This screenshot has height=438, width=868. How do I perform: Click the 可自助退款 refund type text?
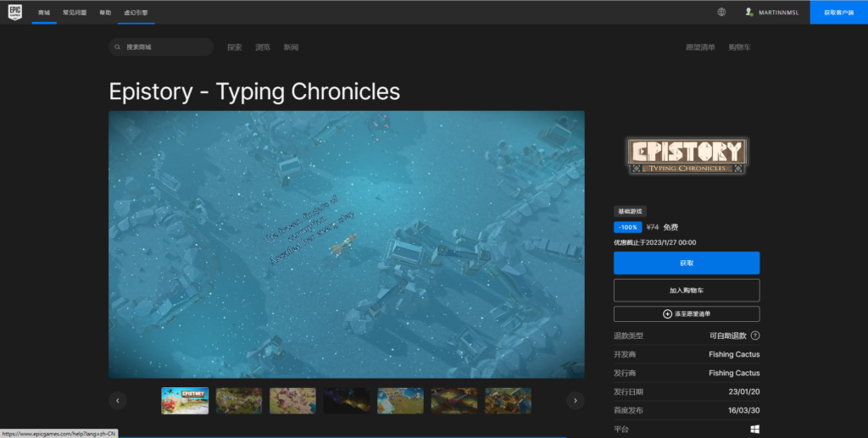coord(728,335)
